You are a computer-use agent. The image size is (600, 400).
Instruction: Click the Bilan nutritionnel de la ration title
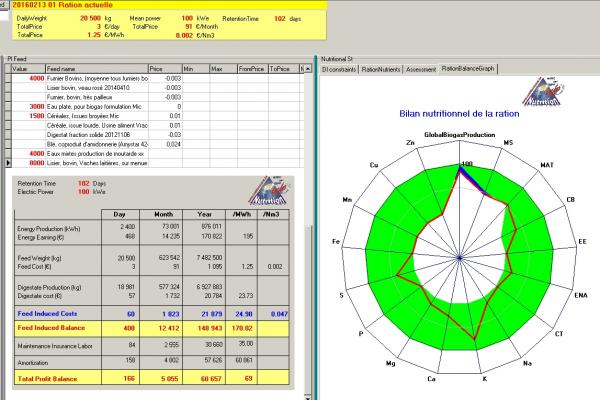coord(459,114)
